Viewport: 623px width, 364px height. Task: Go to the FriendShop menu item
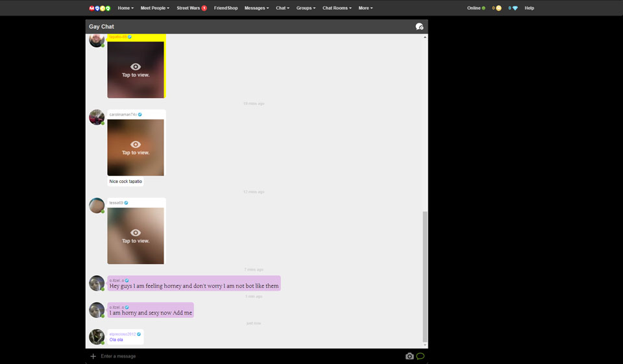click(226, 8)
